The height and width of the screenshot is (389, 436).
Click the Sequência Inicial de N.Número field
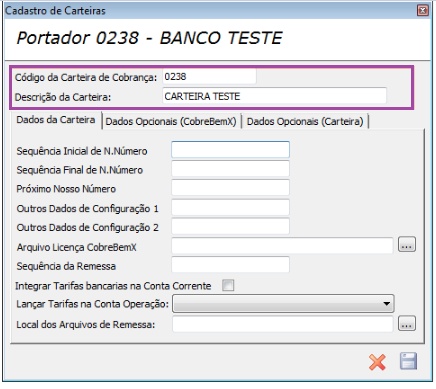click(x=230, y=150)
